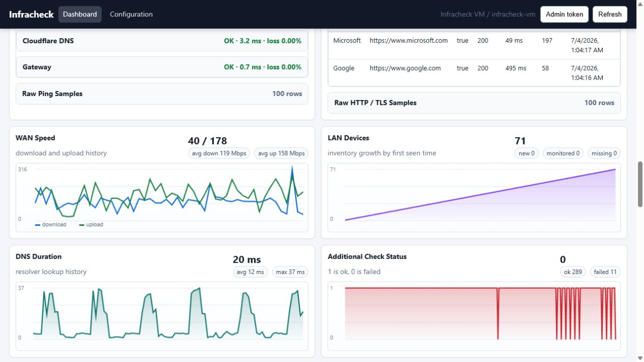Click the Google row timestamp 1:04:16 AM
Screen dimensions: 644x362
[587, 73]
